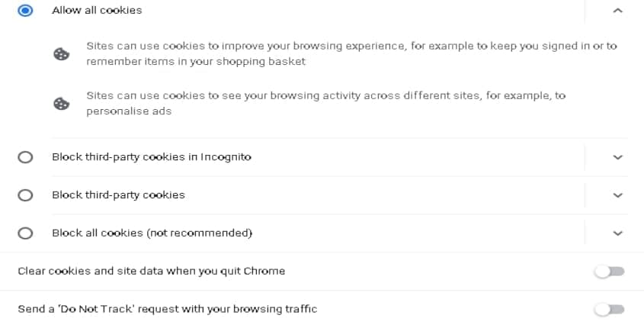Click the Block third-party cookies in Incognito label
644x325 pixels.
tap(152, 157)
